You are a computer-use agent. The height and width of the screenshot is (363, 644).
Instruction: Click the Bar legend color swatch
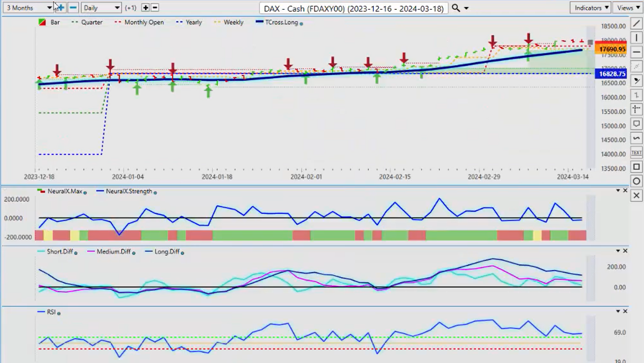click(x=42, y=22)
